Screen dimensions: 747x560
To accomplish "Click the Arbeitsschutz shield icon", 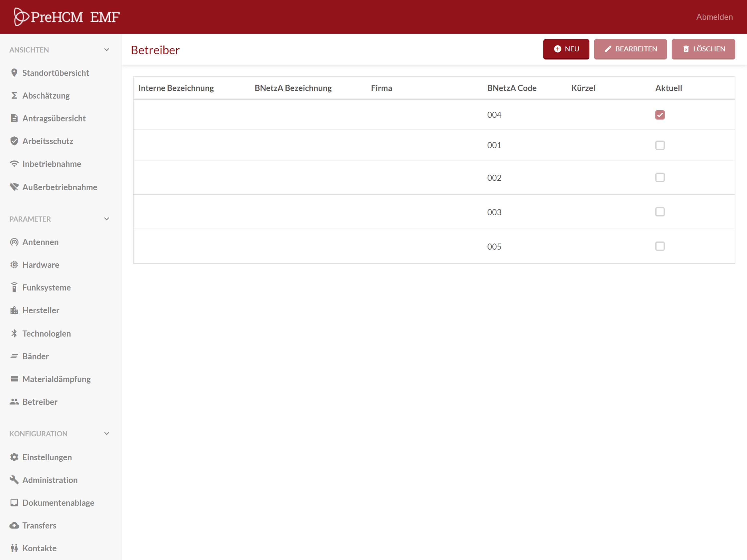I will pyautogui.click(x=14, y=141).
